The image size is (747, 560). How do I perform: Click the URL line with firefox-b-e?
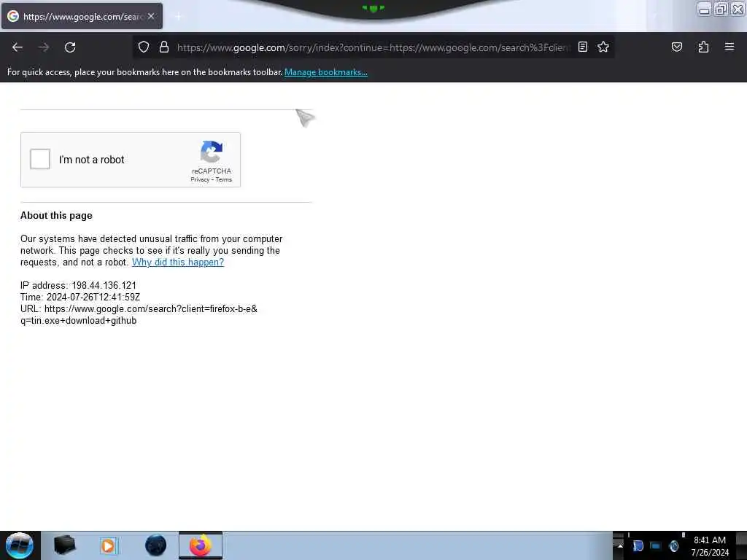click(x=139, y=308)
